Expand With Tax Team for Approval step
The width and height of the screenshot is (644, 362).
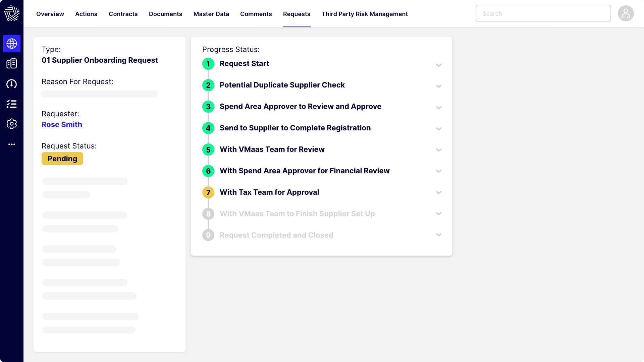[438, 192]
